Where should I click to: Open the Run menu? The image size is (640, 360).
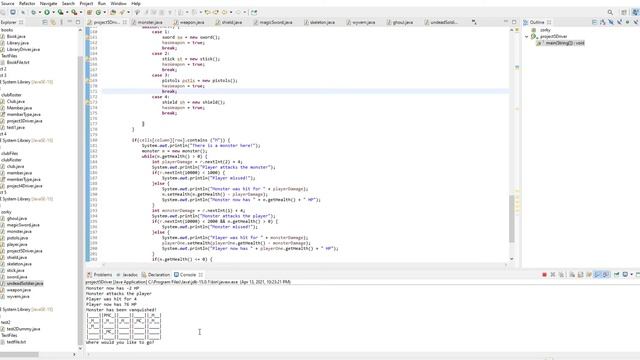point(102,3)
